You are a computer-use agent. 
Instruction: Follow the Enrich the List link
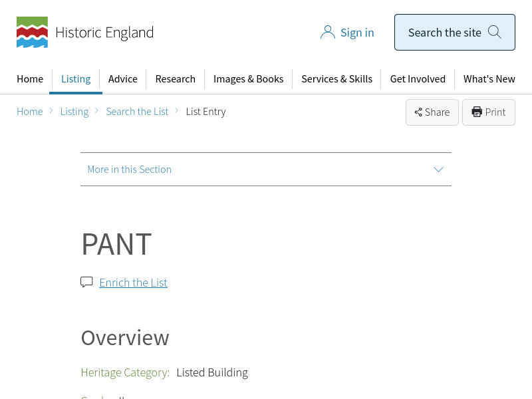[133, 283]
